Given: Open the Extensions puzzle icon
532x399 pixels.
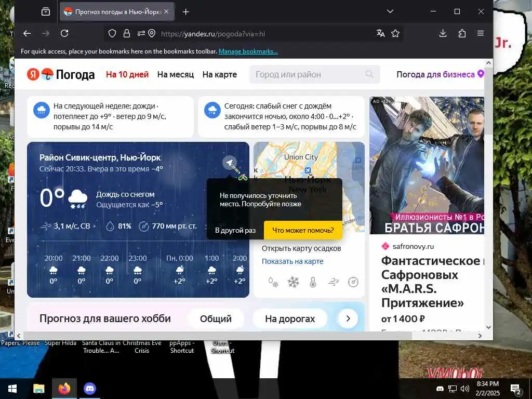Looking at the screenshot, I should click(462, 33).
